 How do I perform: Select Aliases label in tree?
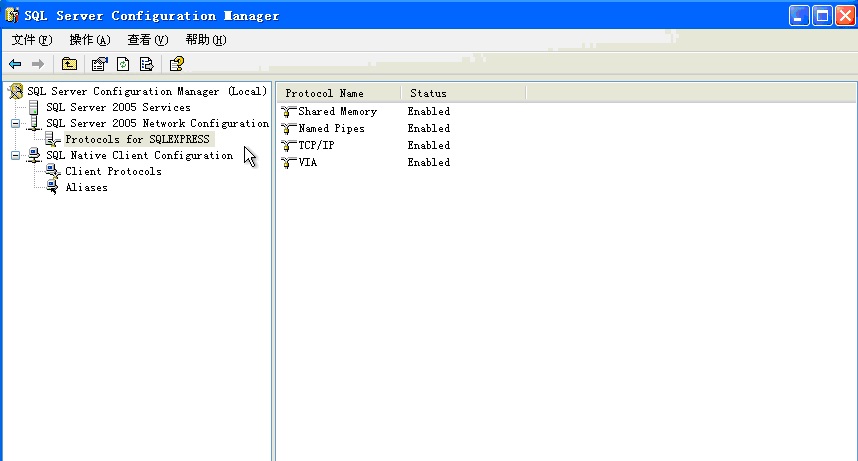[x=86, y=187]
